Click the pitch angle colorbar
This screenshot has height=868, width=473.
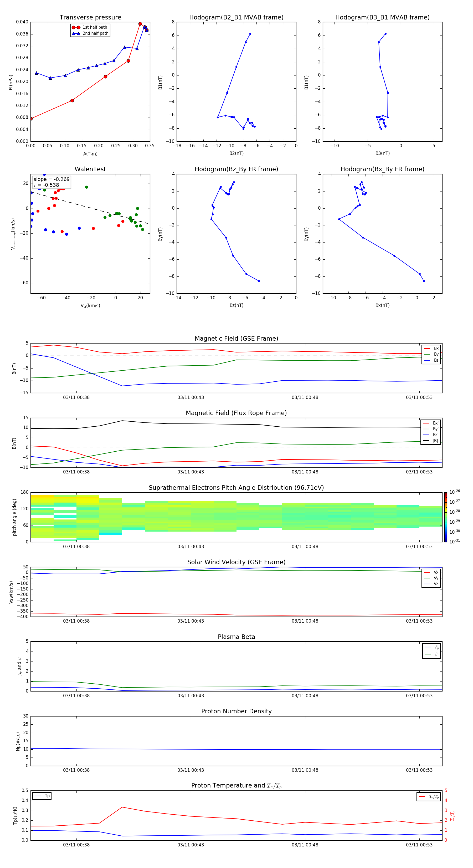click(x=446, y=518)
